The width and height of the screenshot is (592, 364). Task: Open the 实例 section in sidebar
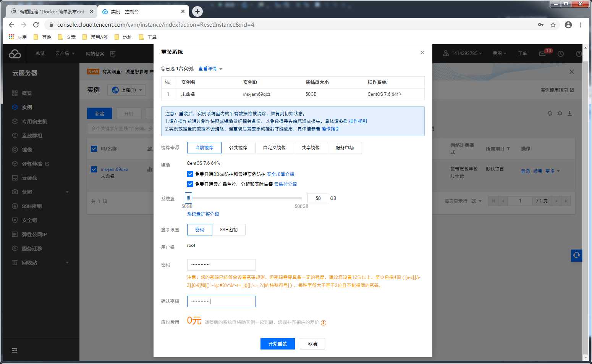pos(26,107)
